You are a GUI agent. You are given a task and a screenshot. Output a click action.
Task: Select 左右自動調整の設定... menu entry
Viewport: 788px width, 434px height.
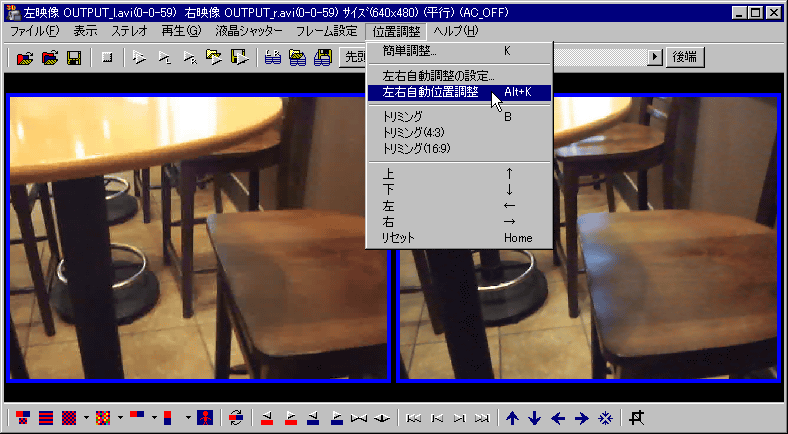[459, 76]
